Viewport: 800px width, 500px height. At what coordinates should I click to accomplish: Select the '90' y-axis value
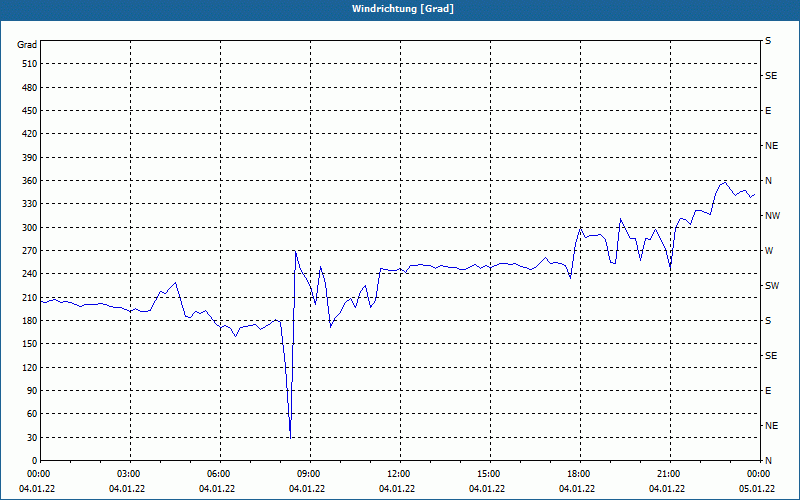pos(32,391)
